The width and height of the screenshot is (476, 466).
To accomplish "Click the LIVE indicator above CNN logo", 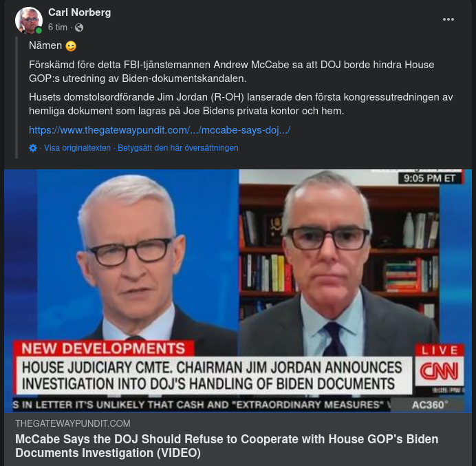I will point(440,350).
